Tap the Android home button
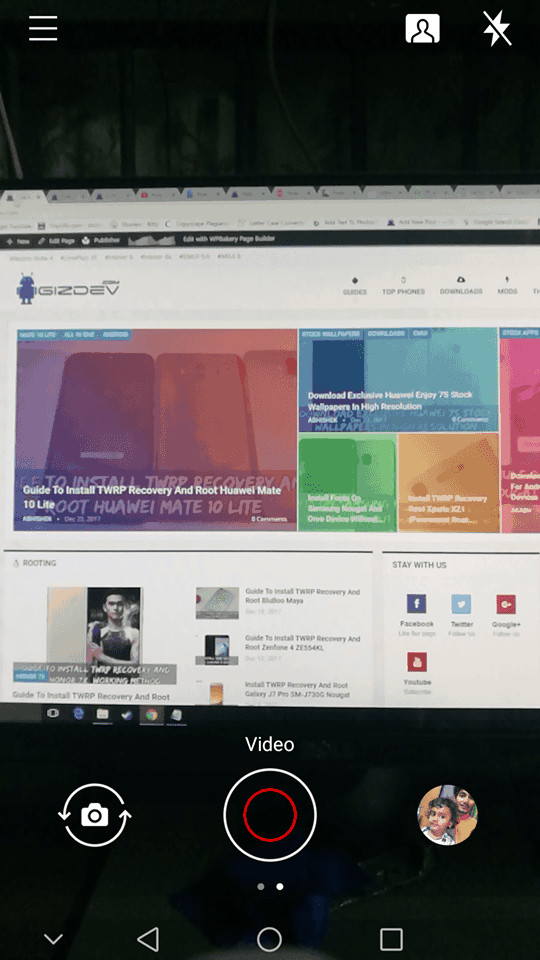The height and width of the screenshot is (960, 540). coord(269,939)
